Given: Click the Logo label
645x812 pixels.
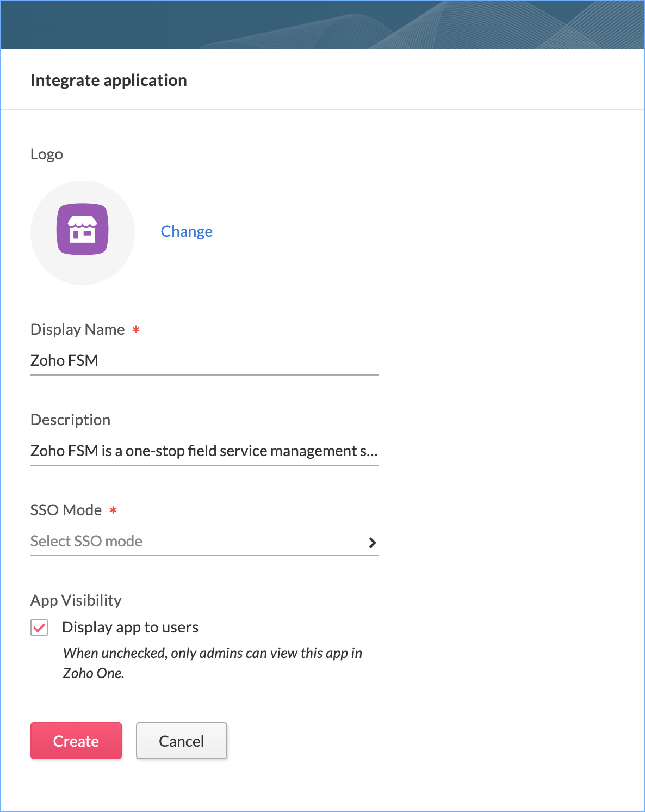Looking at the screenshot, I should coord(47,155).
